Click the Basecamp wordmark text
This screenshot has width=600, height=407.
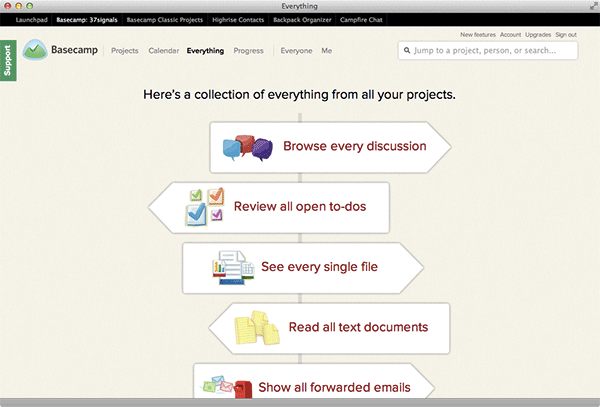75,50
